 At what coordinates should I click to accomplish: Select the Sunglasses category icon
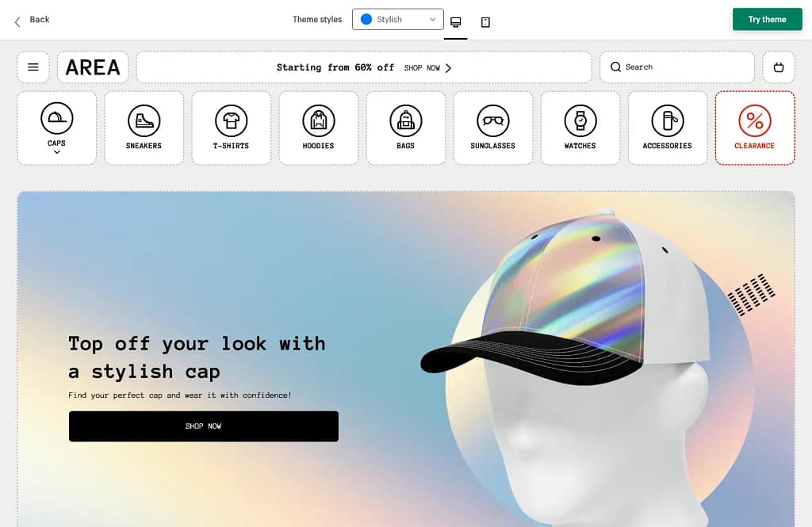[492, 121]
